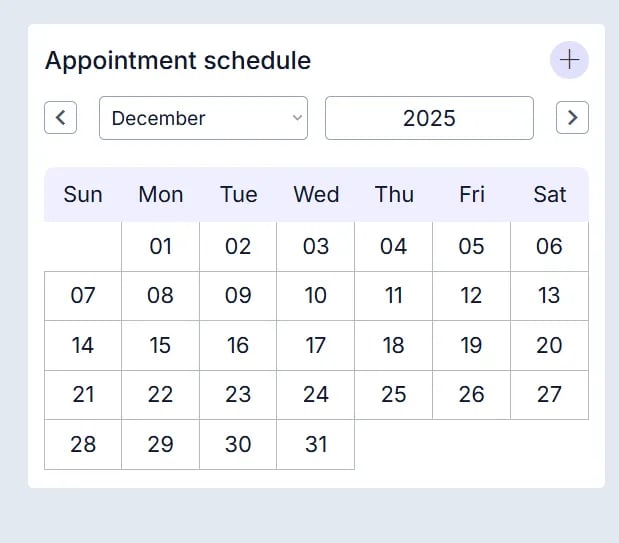
Task: Go to previous month with left chevron
Action: click(60, 117)
